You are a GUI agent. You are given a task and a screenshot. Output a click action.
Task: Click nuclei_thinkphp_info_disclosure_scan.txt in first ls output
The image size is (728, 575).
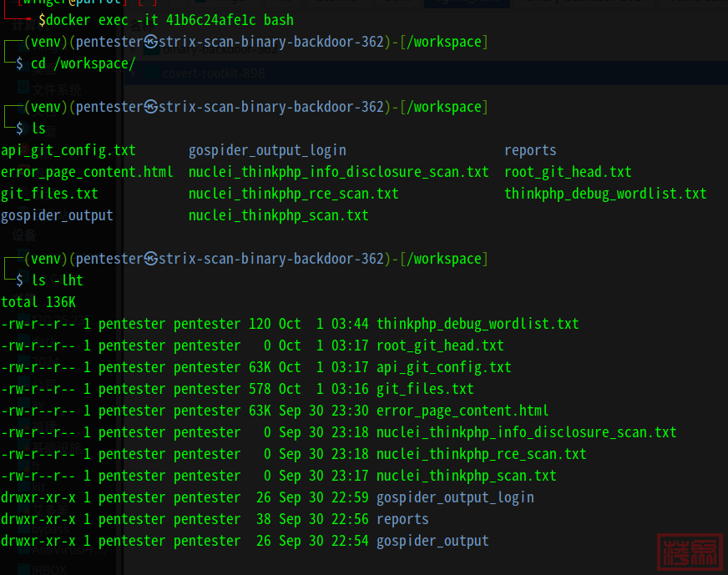(x=338, y=172)
